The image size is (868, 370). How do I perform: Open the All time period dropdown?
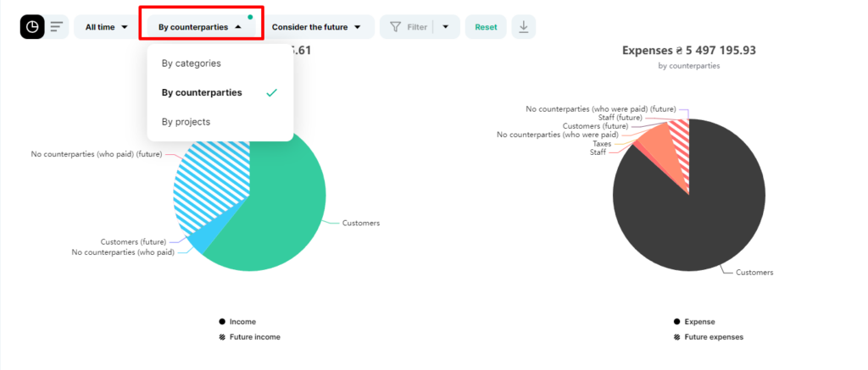tap(107, 26)
